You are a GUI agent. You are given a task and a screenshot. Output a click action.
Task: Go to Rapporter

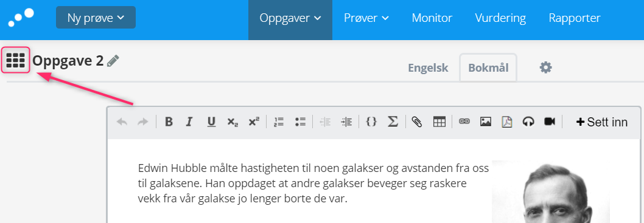pos(575,18)
